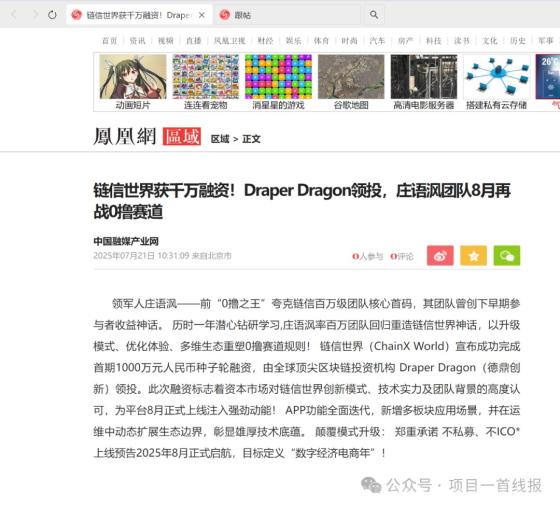Screen dimensions: 560x508
Task: Click the article headline 链信世界获千万融资
Action: [302, 201]
